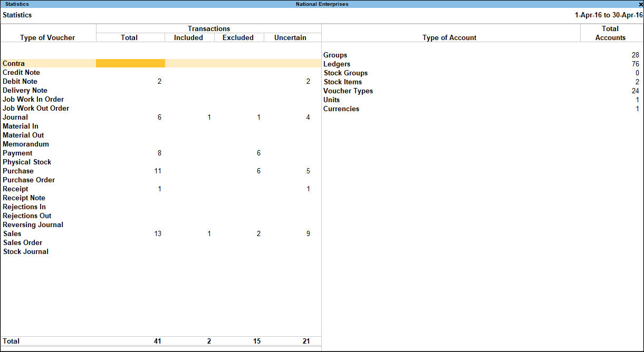
Task: Open the Ledgers account type
Action: click(x=337, y=64)
